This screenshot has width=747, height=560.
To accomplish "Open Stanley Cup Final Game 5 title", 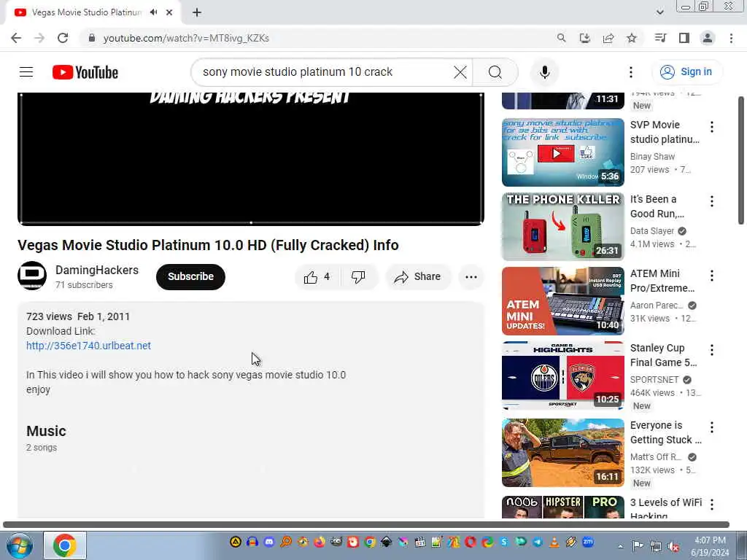I will [664, 355].
